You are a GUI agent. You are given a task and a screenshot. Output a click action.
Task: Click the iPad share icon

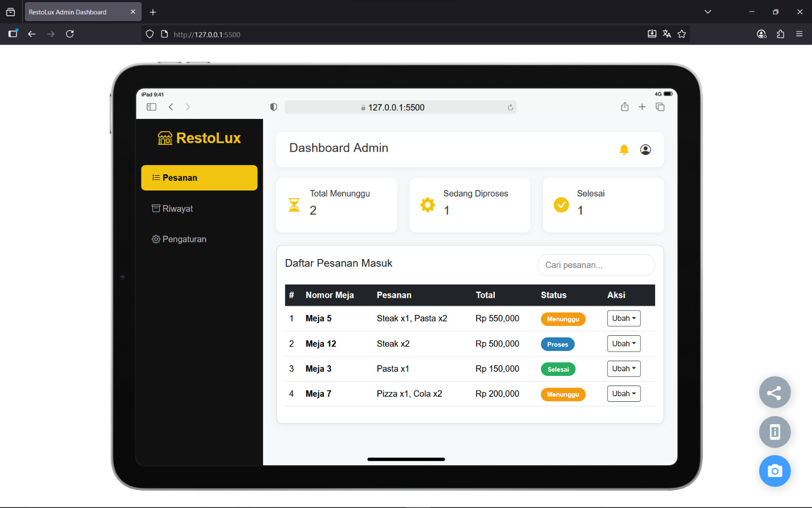(x=624, y=107)
